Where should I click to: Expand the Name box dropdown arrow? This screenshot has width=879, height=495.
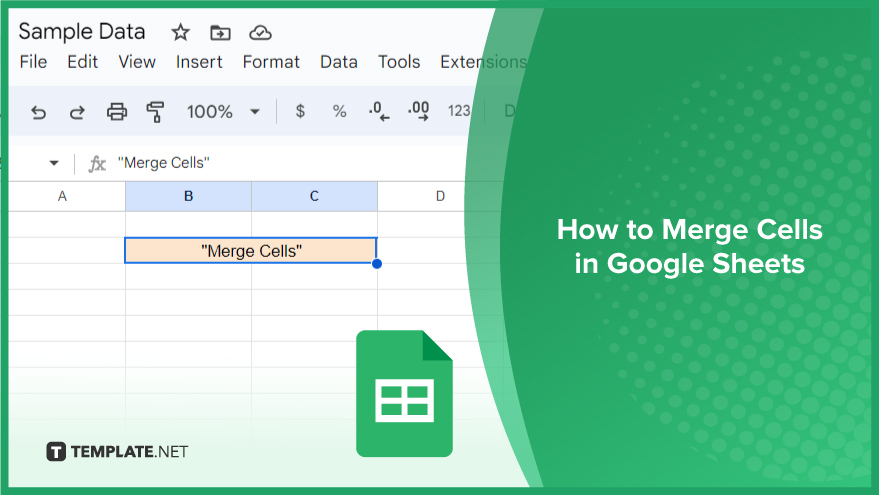click(x=54, y=163)
